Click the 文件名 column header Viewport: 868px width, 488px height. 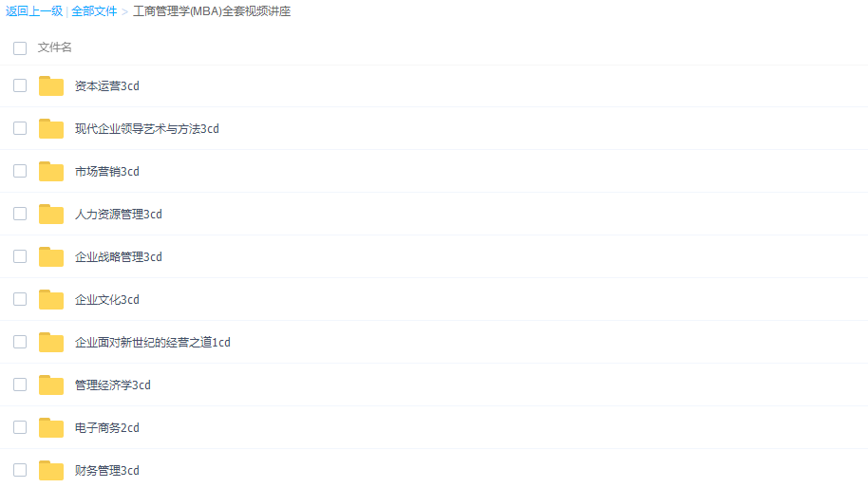pyautogui.click(x=55, y=47)
